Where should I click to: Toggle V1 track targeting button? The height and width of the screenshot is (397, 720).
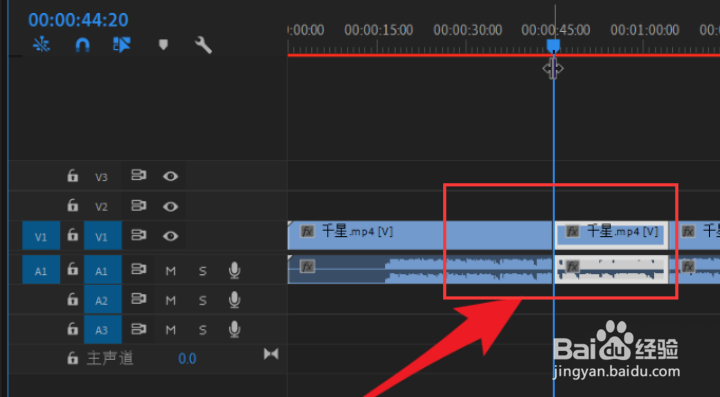102,236
